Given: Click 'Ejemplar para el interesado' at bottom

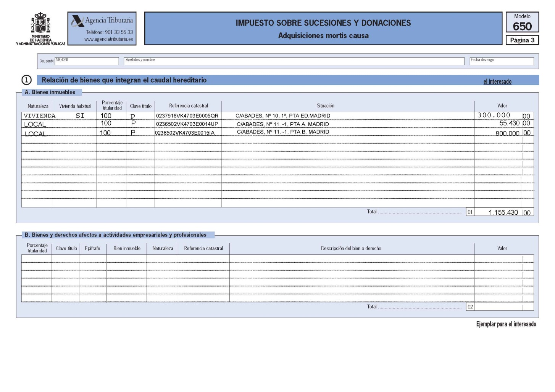Looking at the screenshot, I should point(506,324).
